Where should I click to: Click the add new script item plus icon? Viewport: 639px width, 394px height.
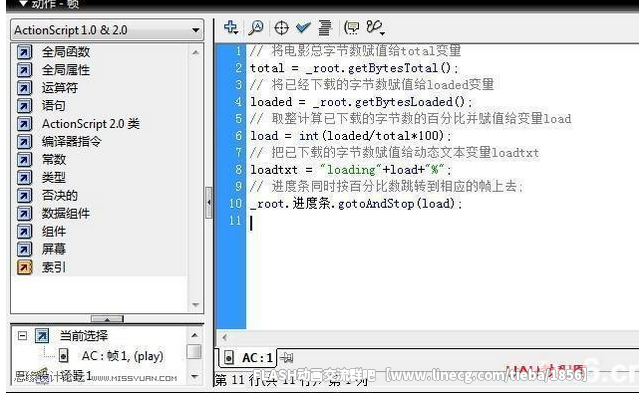tap(231, 27)
